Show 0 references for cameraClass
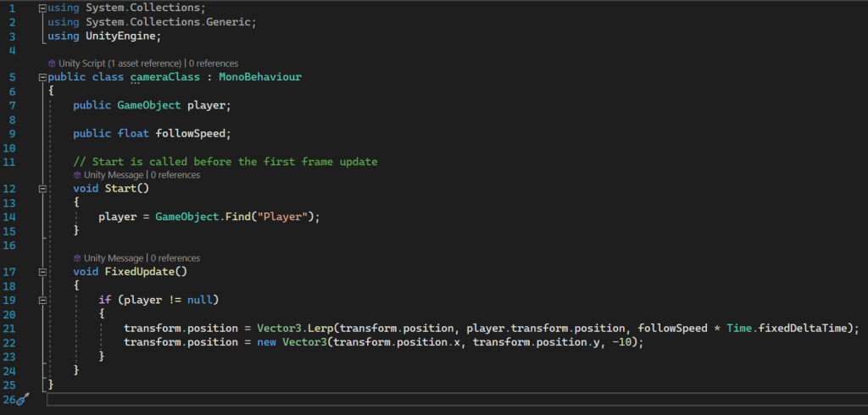This screenshot has height=415, width=868. click(x=213, y=64)
